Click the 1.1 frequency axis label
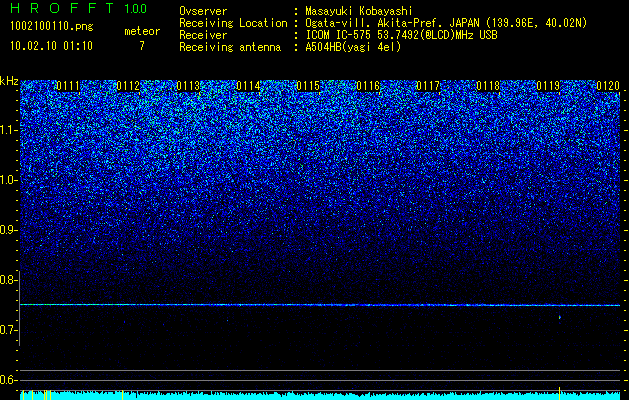 click(8, 130)
